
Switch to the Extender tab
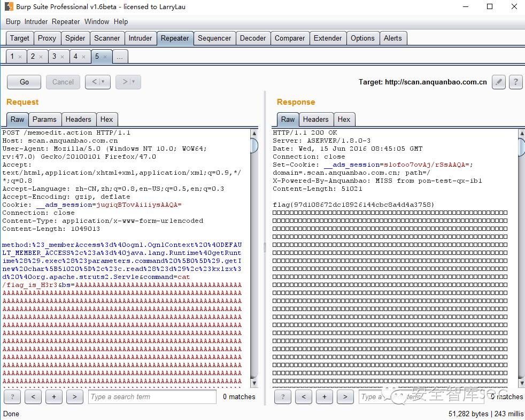point(328,38)
